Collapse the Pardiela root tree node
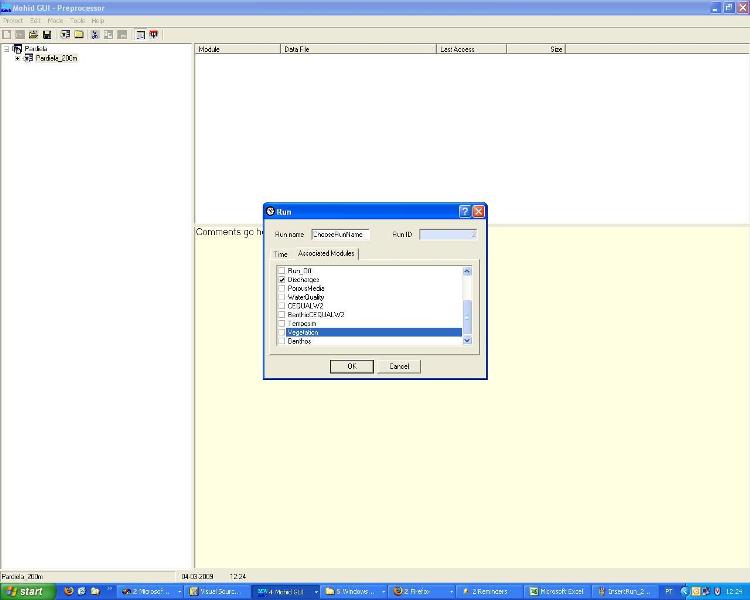Screen dimensions: 750x600 coord(6,49)
